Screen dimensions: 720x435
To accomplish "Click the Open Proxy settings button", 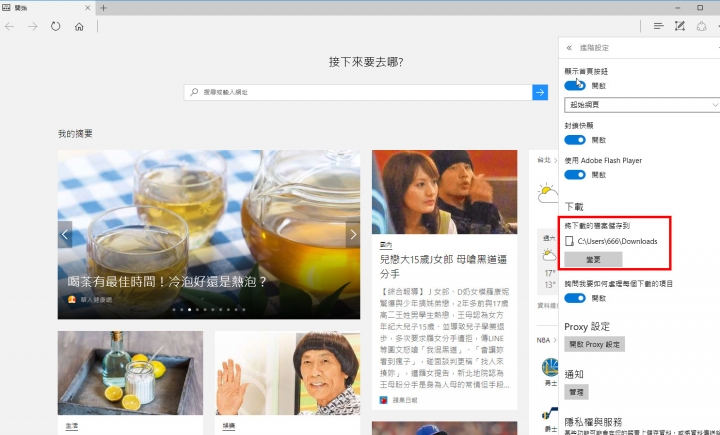I will (x=595, y=344).
